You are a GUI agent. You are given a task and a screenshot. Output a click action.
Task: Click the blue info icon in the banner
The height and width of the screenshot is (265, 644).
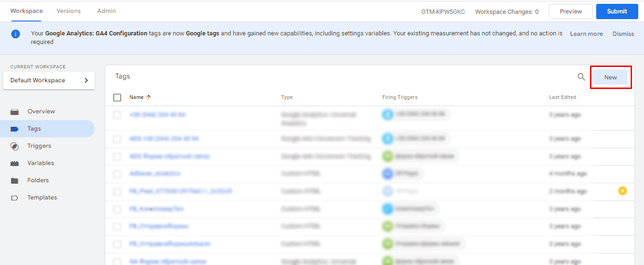tap(16, 33)
